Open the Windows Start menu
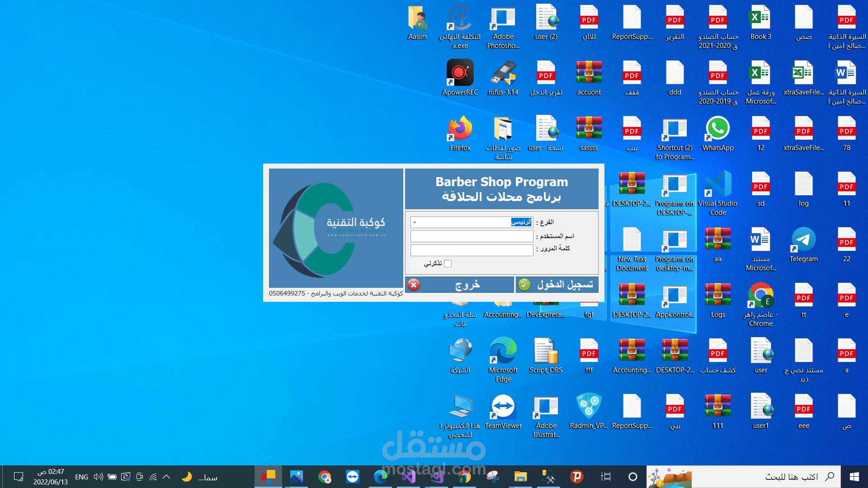The height and width of the screenshot is (488, 868). pyautogui.click(x=854, y=477)
